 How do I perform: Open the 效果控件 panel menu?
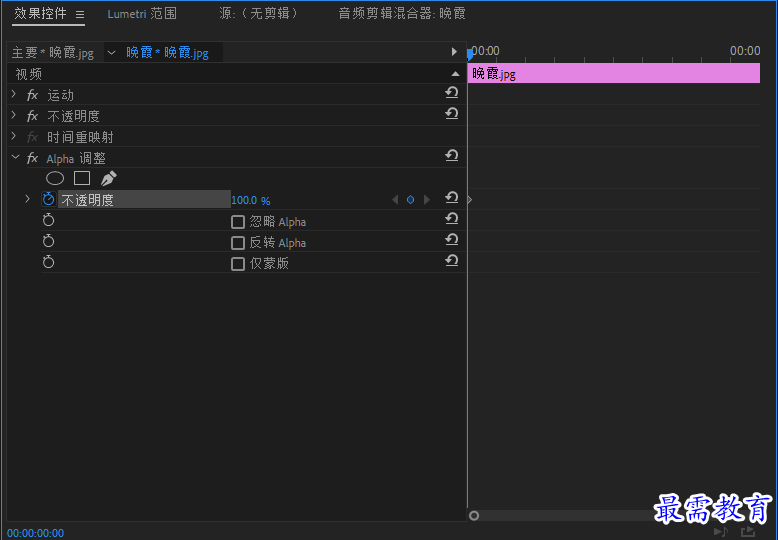[80, 14]
